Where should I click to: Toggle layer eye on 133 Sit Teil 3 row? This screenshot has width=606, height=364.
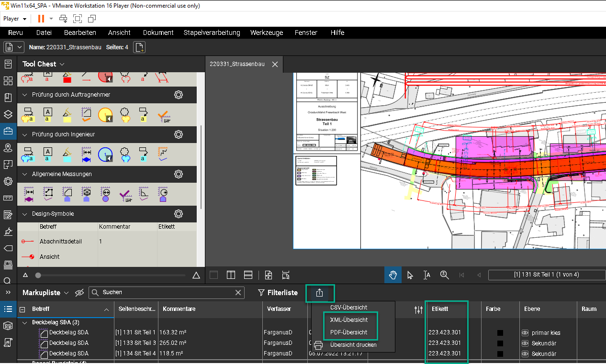[x=525, y=343]
